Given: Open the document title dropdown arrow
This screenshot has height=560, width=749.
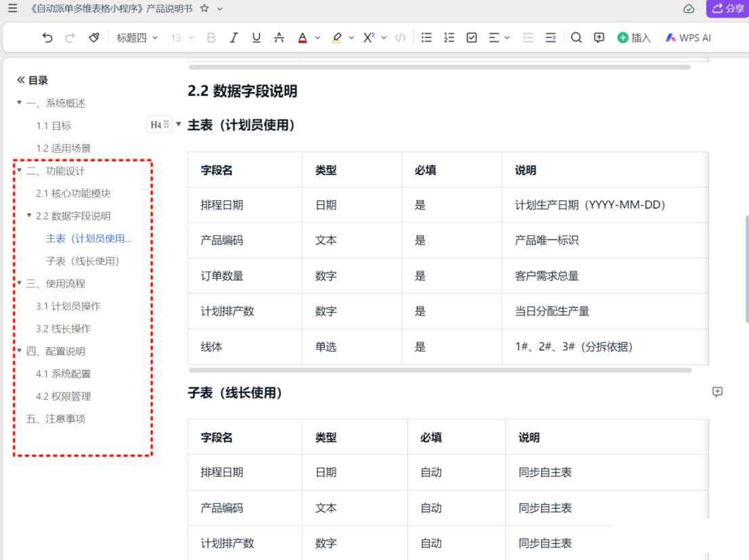Looking at the screenshot, I should click(x=220, y=9).
